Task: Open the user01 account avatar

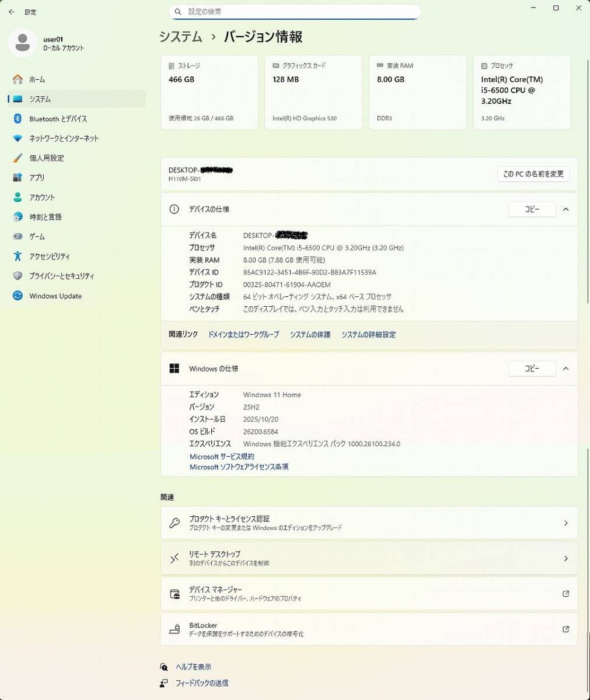Action: click(22, 43)
